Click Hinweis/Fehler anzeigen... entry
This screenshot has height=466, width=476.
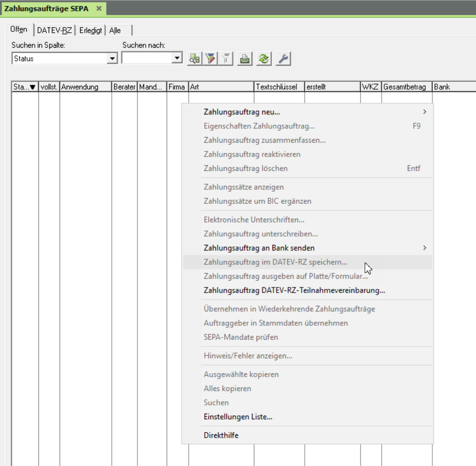point(308,356)
